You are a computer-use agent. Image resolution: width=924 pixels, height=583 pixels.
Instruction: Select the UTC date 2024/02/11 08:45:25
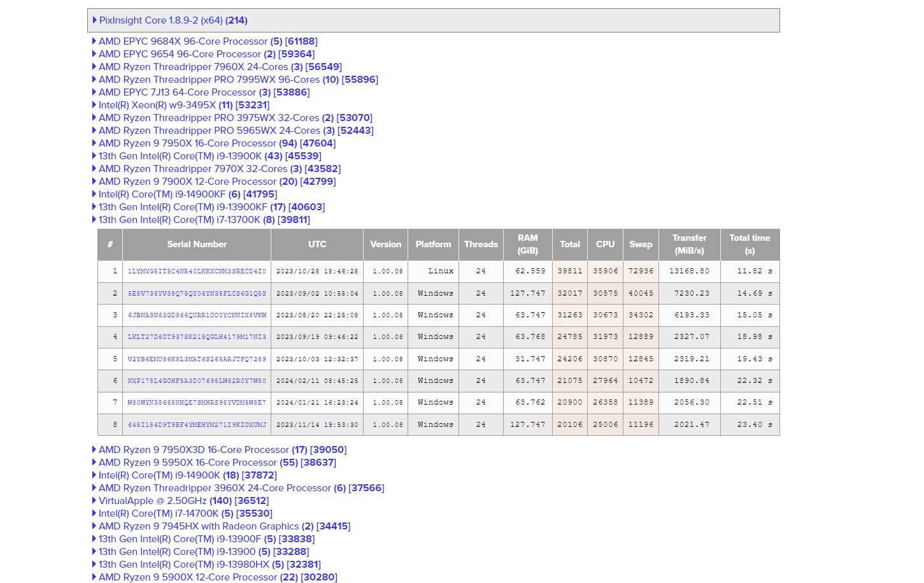coord(317,381)
